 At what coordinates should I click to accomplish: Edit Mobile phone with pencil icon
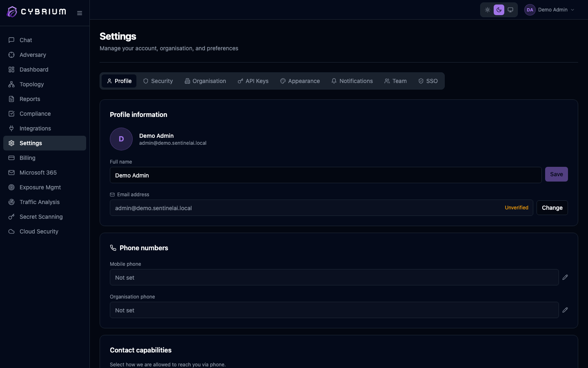565,277
